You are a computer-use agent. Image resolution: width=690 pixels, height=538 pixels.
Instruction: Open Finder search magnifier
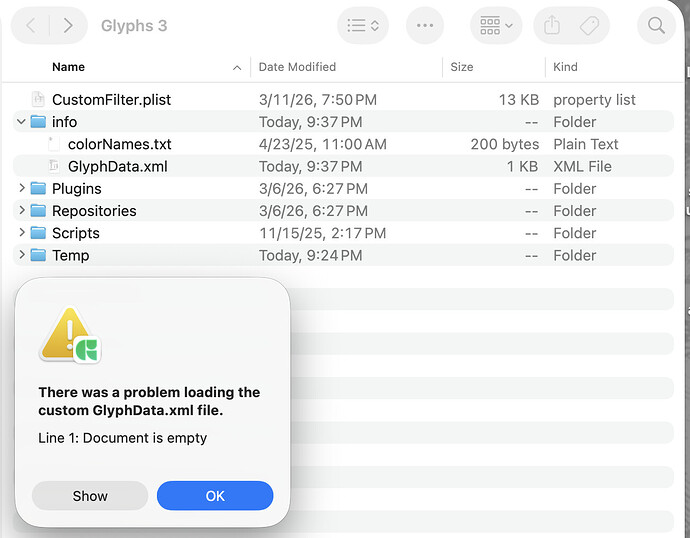coord(656,26)
